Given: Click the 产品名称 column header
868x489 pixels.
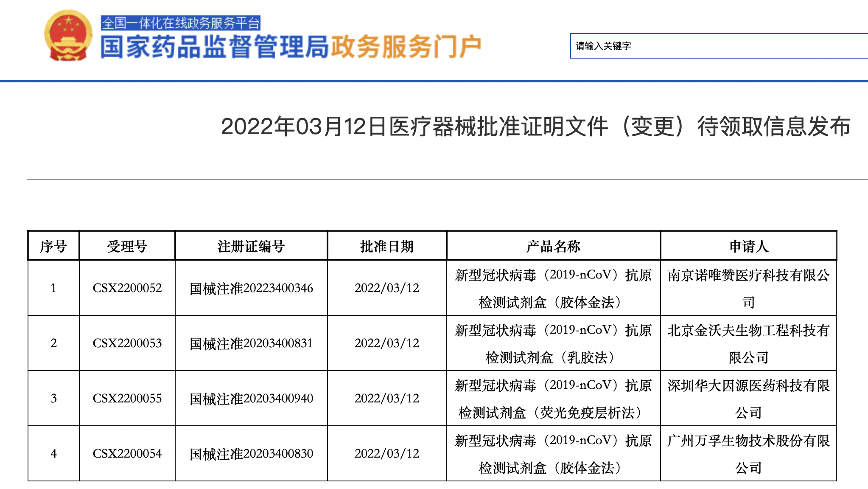Looking at the screenshot, I should [x=553, y=246].
